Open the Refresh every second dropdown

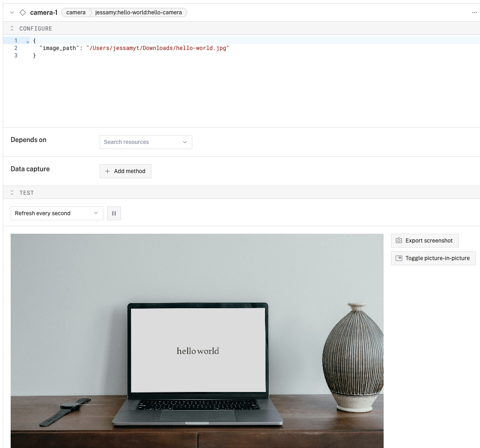[x=57, y=213]
